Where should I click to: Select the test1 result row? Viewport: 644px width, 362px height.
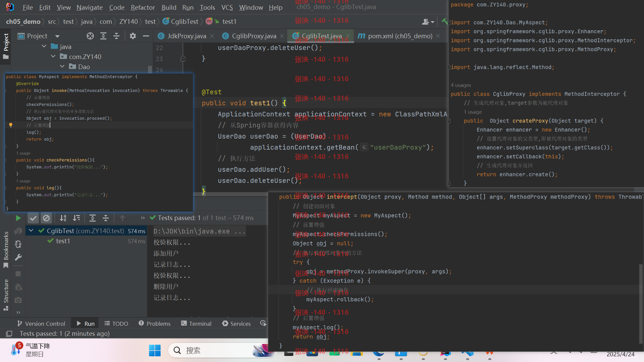tap(87, 241)
